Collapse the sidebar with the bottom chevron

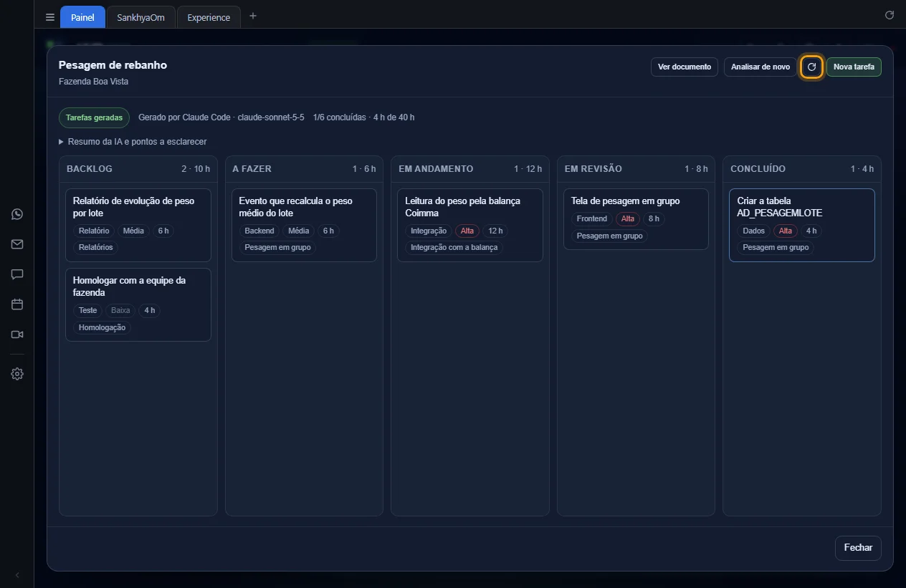(x=17, y=575)
